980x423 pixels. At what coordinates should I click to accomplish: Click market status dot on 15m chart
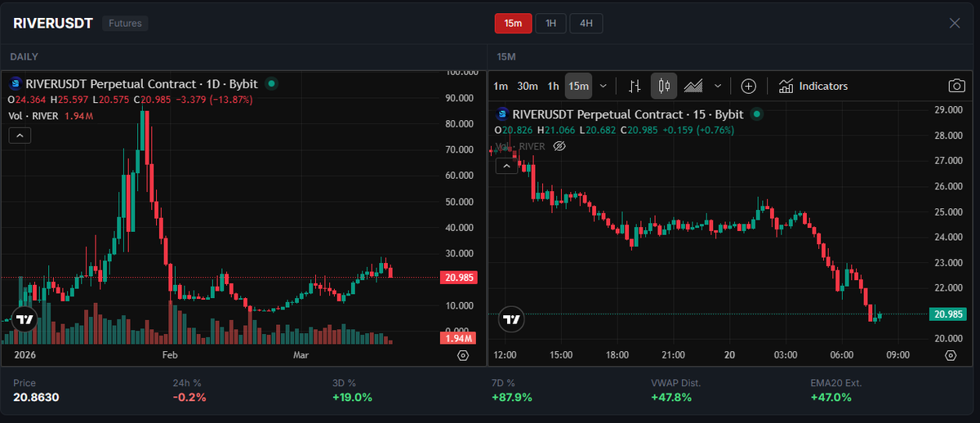pyautogui.click(x=757, y=114)
